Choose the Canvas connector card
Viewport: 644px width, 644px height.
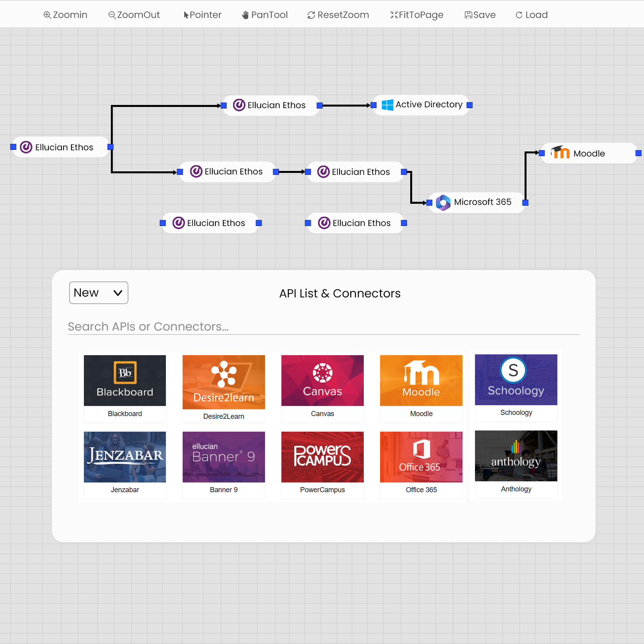[322, 389]
